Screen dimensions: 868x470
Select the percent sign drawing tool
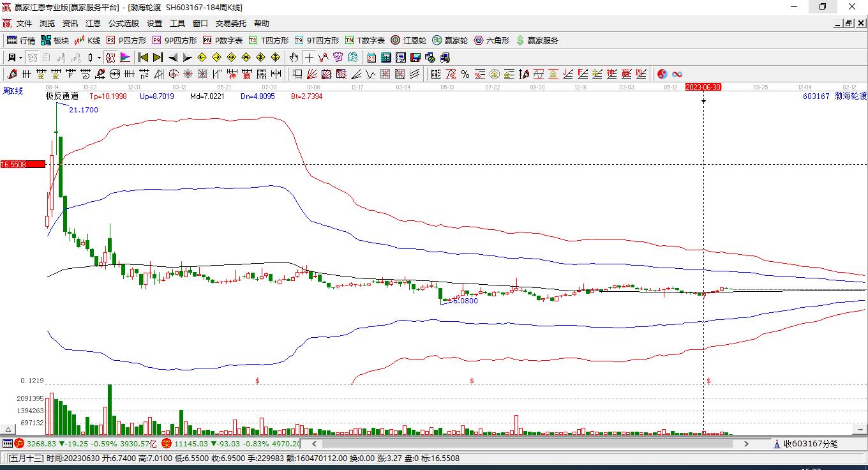pyautogui.click(x=465, y=74)
